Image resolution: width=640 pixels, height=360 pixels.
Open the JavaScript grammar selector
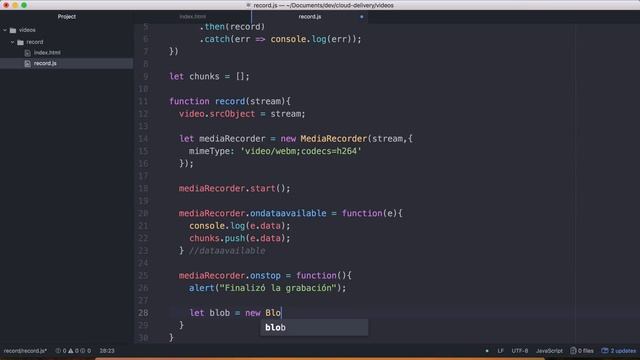tap(549, 351)
